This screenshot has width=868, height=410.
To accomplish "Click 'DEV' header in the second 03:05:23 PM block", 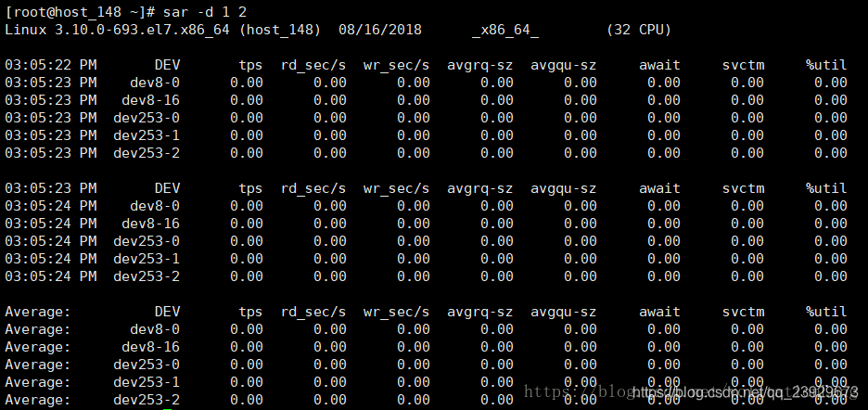I will coord(168,188).
